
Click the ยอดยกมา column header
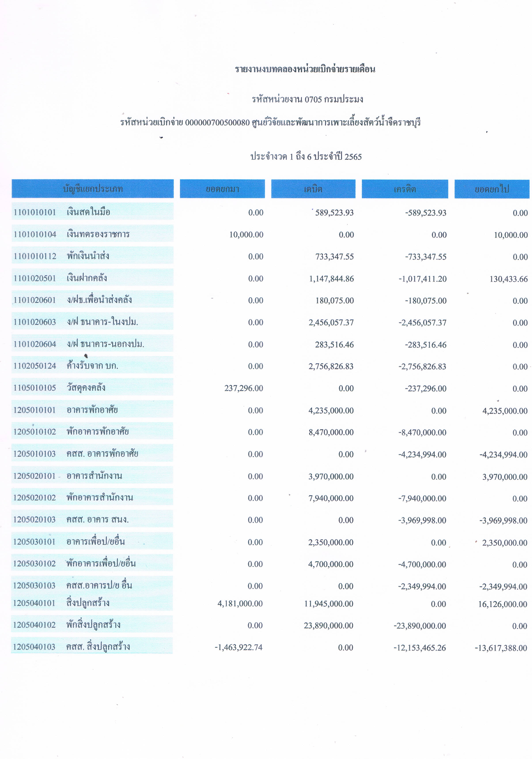click(222, 189)
